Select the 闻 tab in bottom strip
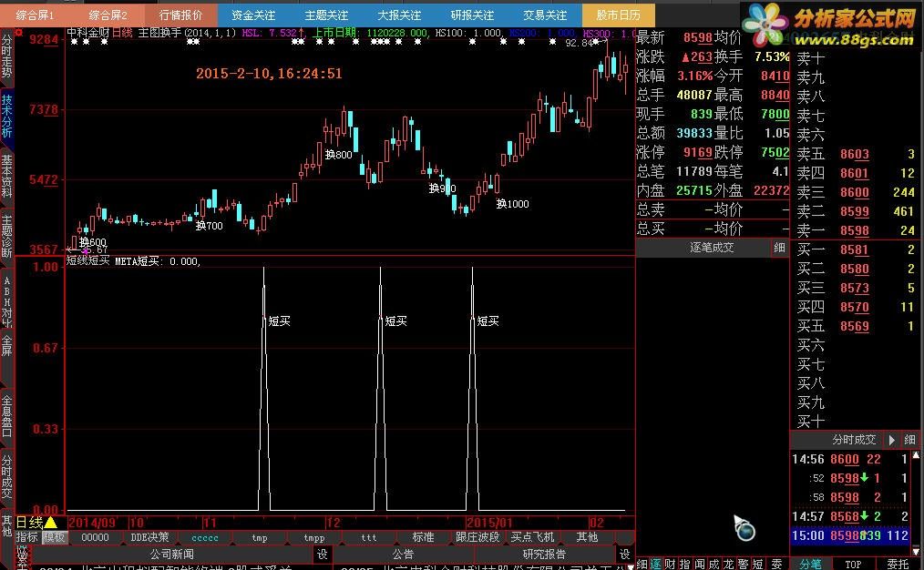This screenshot has height=570, width=924. pos(700,565)
